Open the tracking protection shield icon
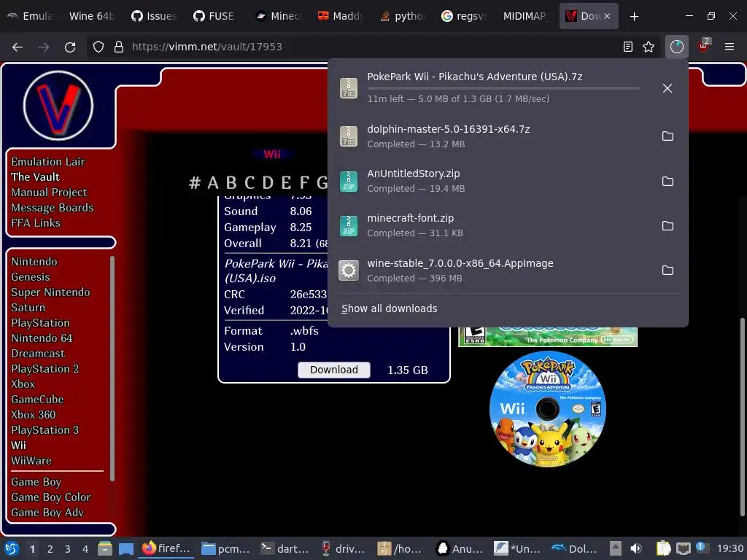 (98, 47)
